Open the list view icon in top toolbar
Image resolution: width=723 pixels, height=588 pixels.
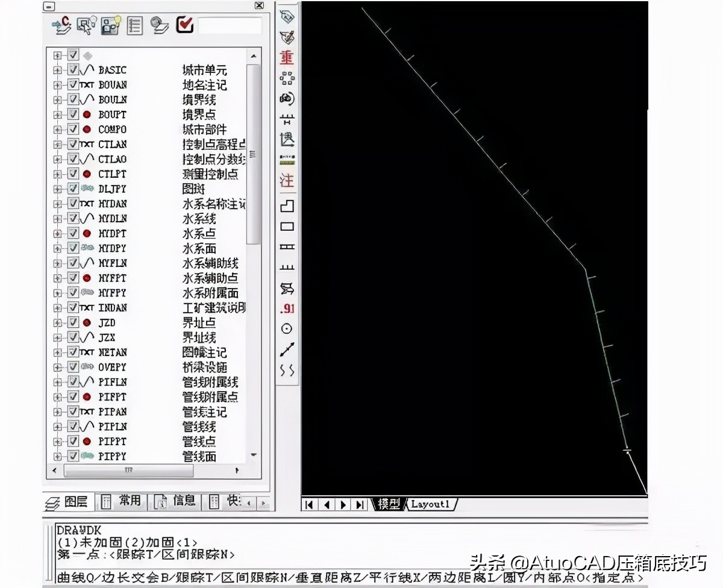134,25
